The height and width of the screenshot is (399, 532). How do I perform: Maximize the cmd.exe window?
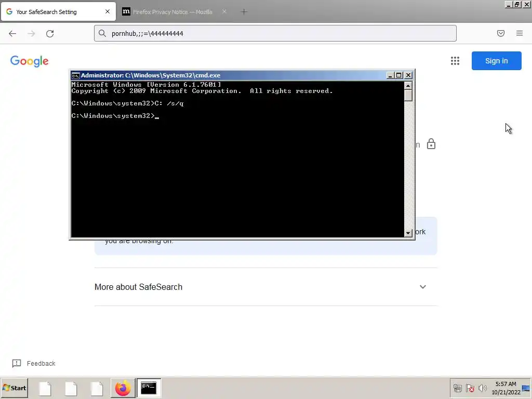pos(399,75)
